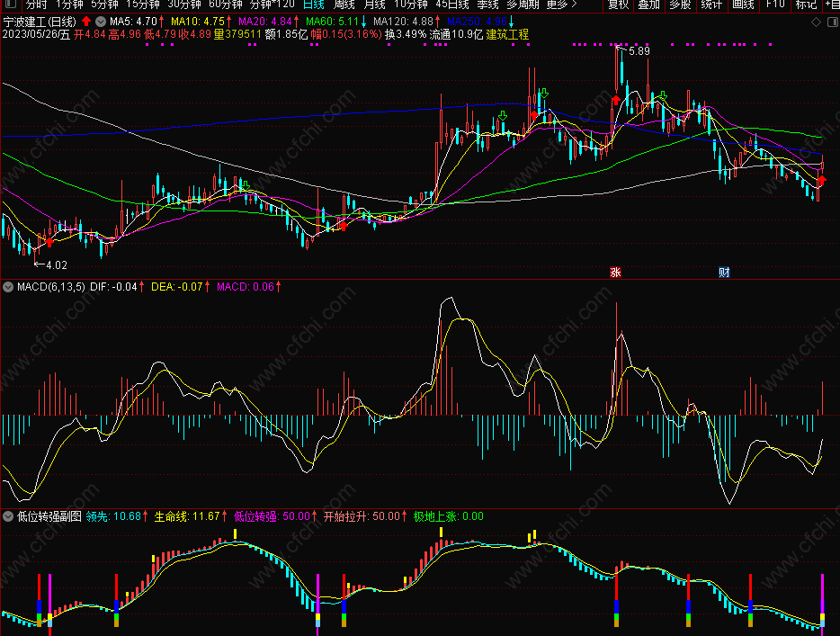Switch to the 周线 weekly chart

point(344,4)
